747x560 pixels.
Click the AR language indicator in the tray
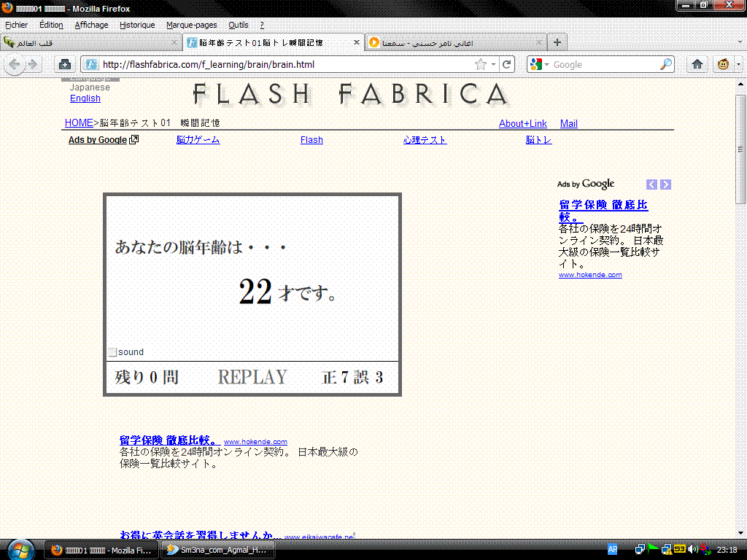[613, 550]
